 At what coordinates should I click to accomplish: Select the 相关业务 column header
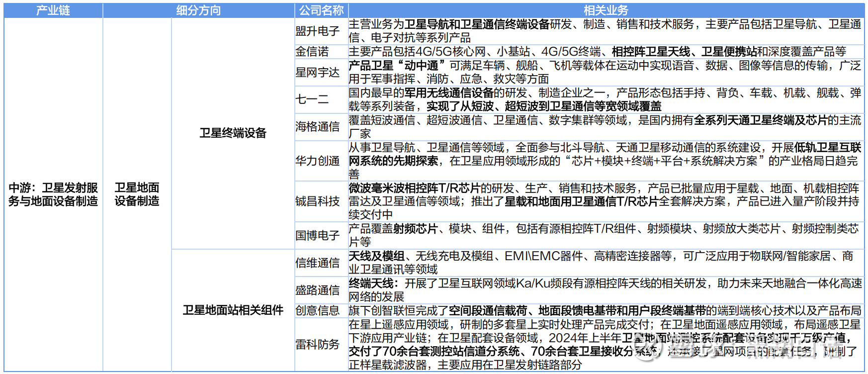point(606,10)
